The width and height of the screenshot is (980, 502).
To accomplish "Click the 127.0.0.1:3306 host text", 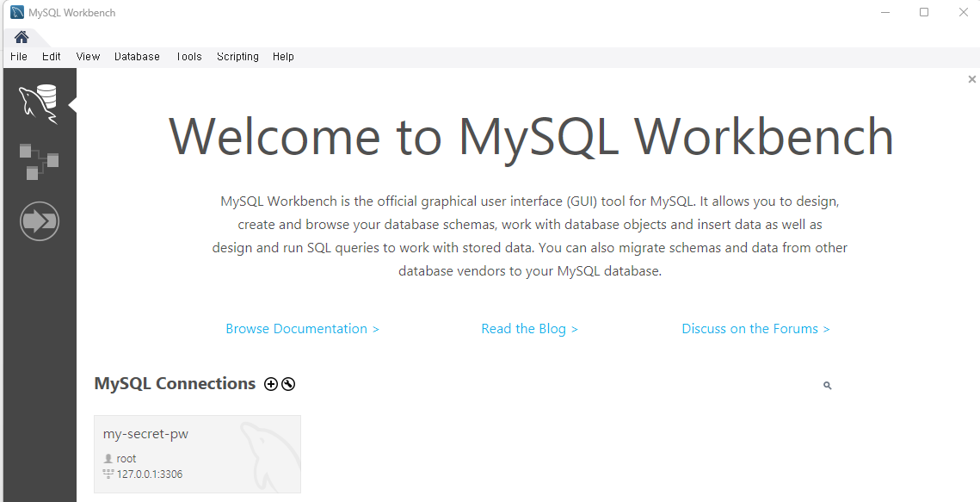I will pyautogui.click(x=150, y=474).
